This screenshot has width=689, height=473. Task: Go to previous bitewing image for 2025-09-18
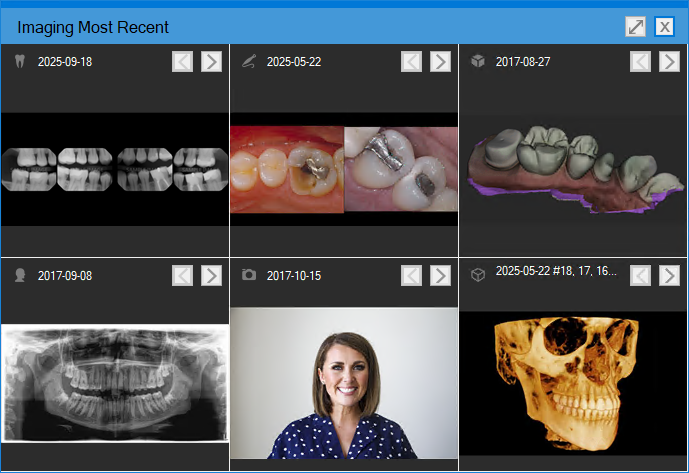[182, 62]
